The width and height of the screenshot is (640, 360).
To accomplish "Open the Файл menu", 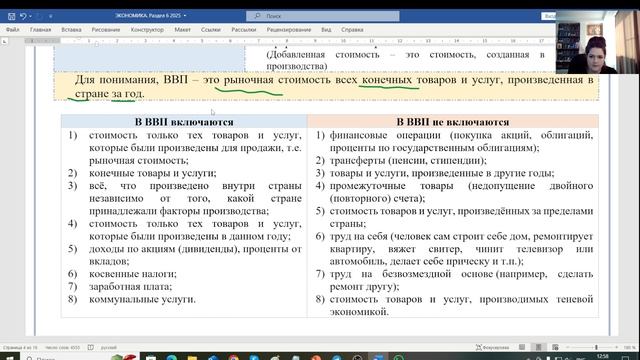I will point(13,30).
